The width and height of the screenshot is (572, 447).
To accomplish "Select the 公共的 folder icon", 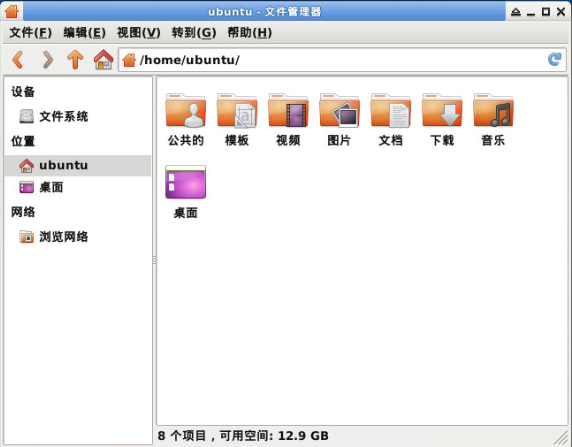I will pyautogui.click(x=186, y=110).
